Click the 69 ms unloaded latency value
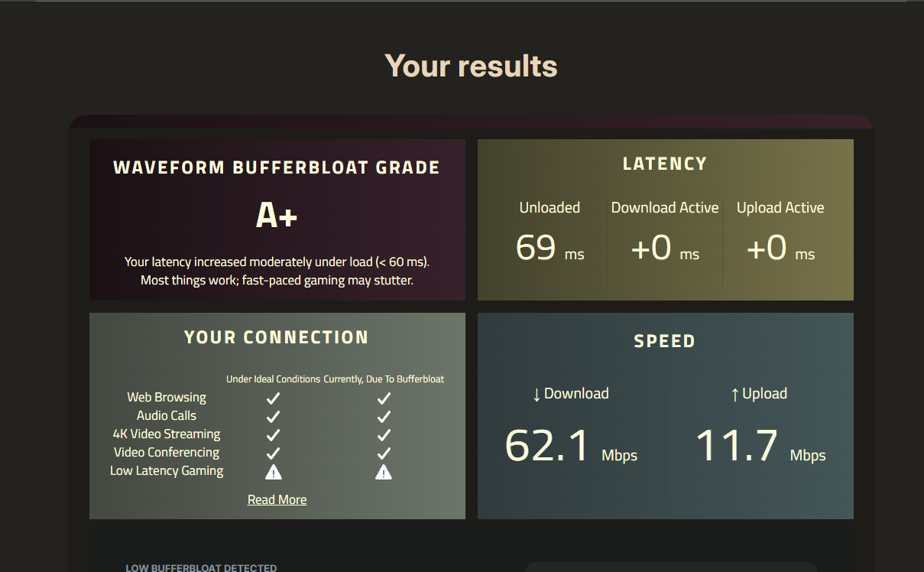 (550, 248)
